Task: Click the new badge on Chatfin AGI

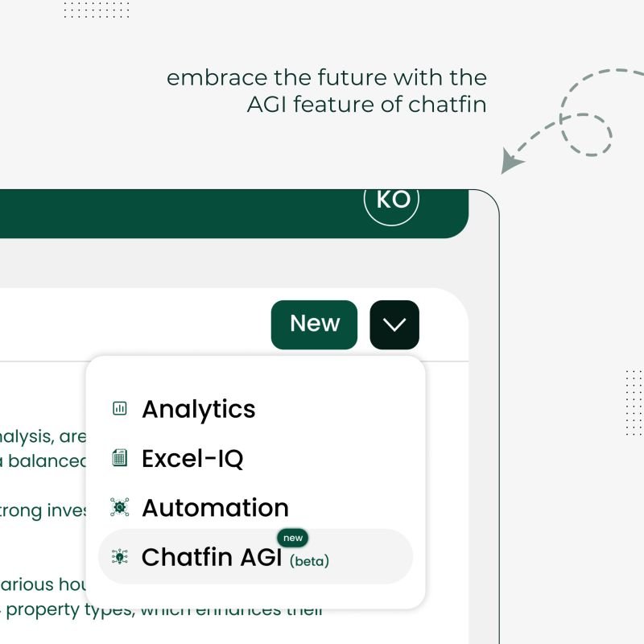Action: point(293,538)
